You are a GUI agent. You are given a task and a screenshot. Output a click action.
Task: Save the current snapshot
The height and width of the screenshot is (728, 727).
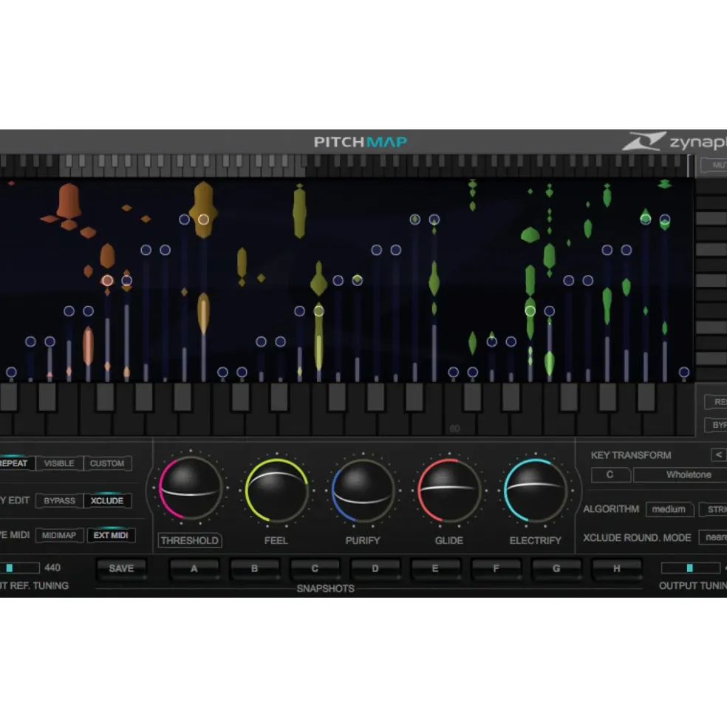(x=121, y=569)
